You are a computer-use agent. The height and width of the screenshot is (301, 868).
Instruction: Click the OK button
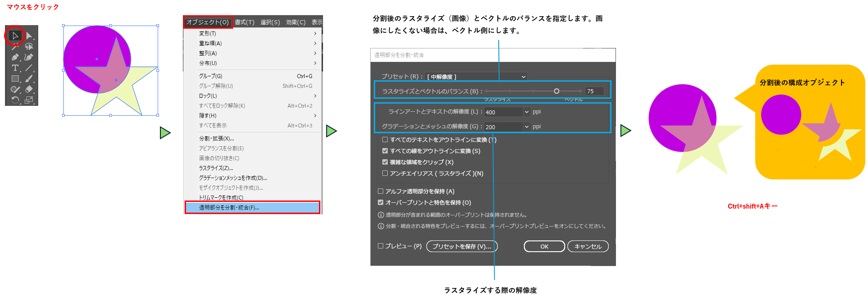[x=544, y=246]
